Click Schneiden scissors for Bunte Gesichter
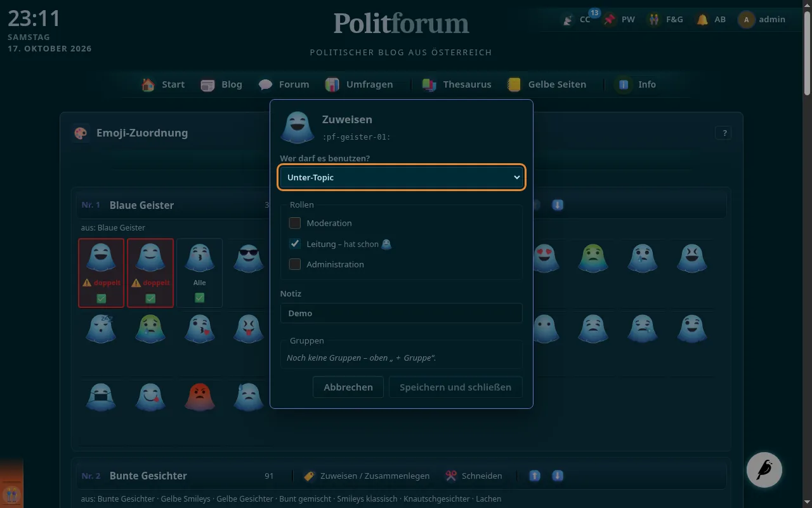 click(474, 476)
